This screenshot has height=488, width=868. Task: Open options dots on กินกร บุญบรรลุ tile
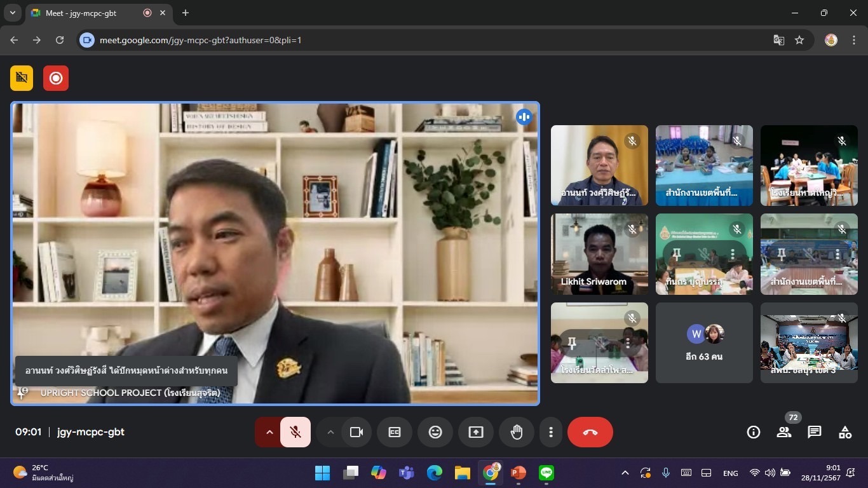pyautogui.click(x=732, y=254)
